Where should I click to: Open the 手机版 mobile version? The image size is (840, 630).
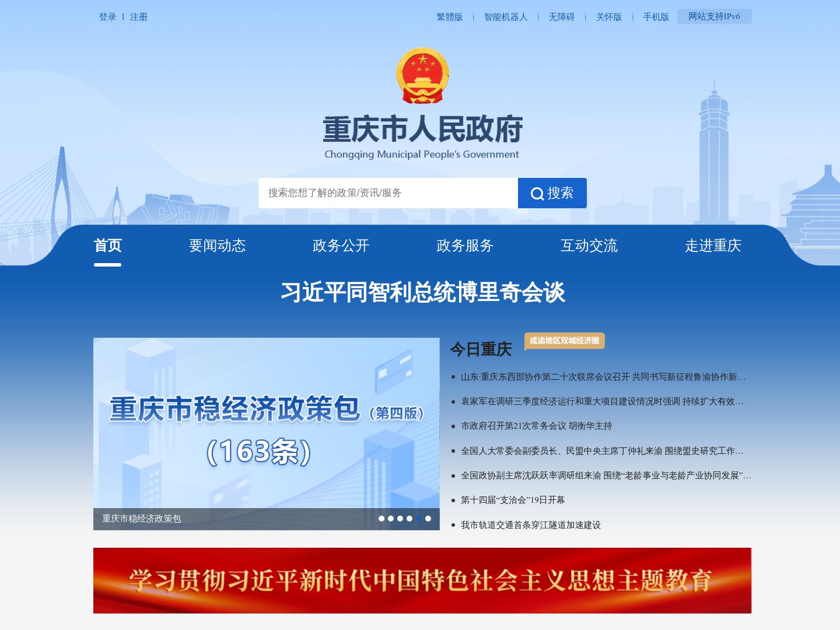[656, 17]
